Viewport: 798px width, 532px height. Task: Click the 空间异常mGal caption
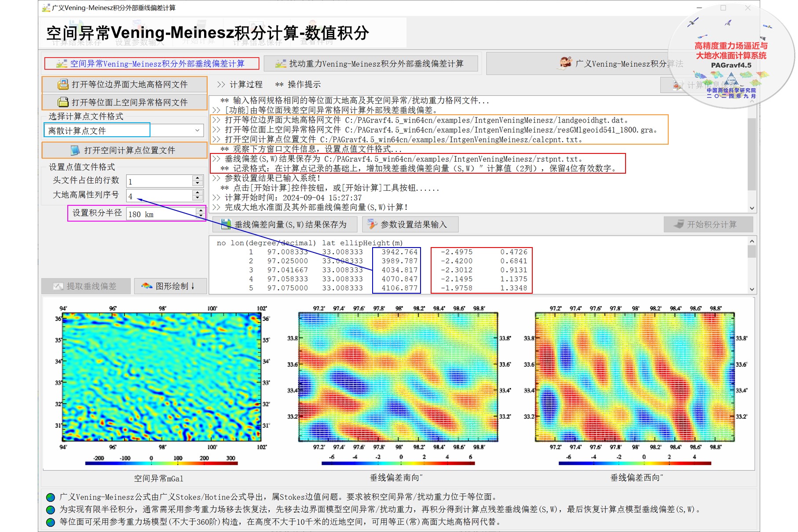158,478
